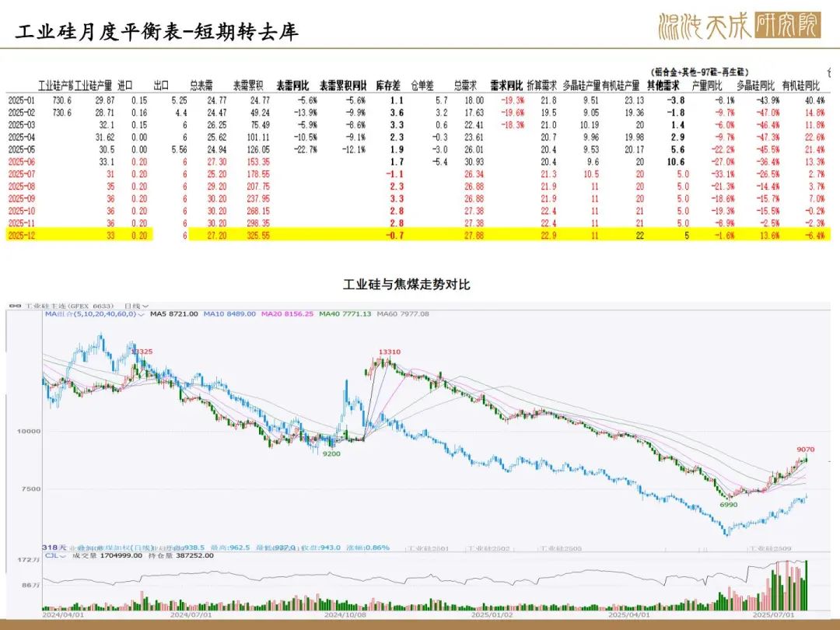Click the 172万 volume axis label

point(30,559)
